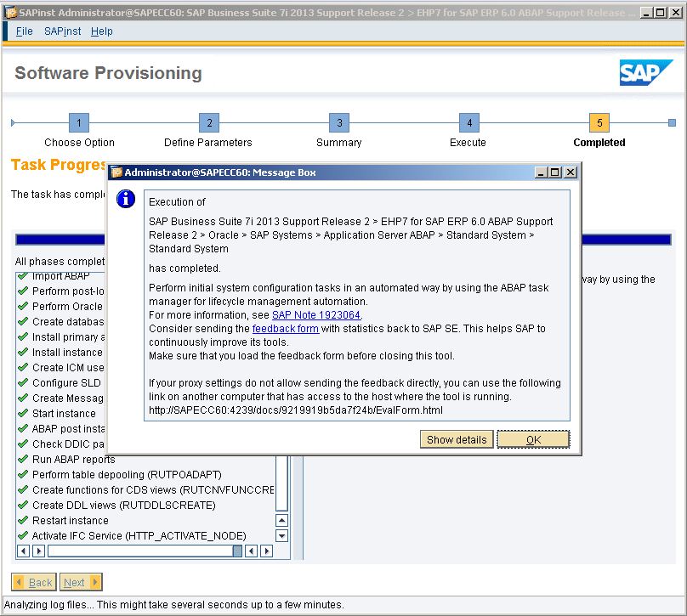The height and width of the screenshot is (616, 687).
Task: Click the Task Progress heading
Action: 59,165
